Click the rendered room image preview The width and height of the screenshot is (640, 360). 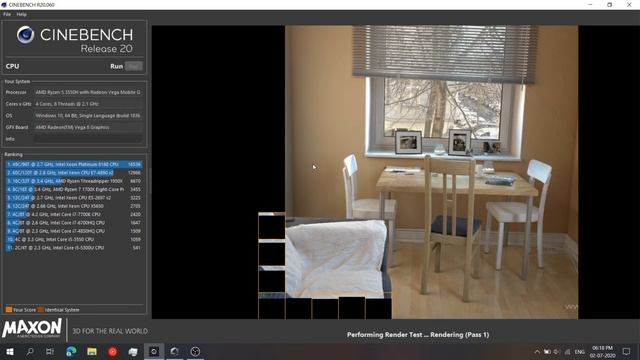click(x=431, y=172)
